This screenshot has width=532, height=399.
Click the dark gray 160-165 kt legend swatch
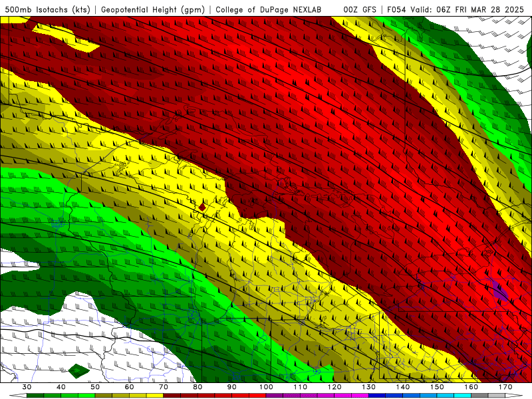[x=479, y=396]
